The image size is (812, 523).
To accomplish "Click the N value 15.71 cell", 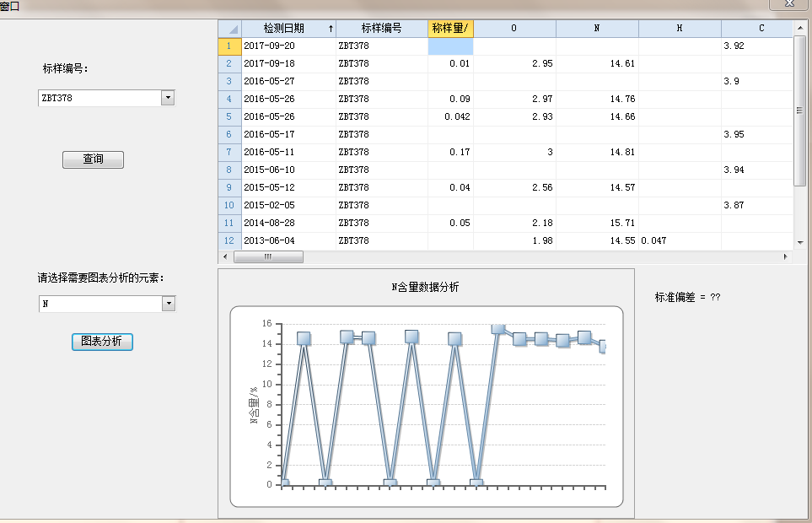I will pyautogui.click(x=597, y=224).
